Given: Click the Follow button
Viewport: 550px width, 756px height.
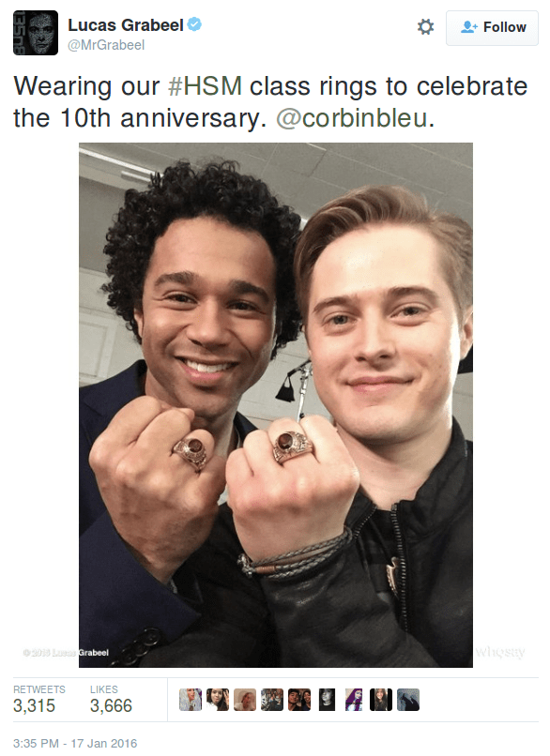Looking at the screenshot, I should pyautogui.click(x=492, y=28).
